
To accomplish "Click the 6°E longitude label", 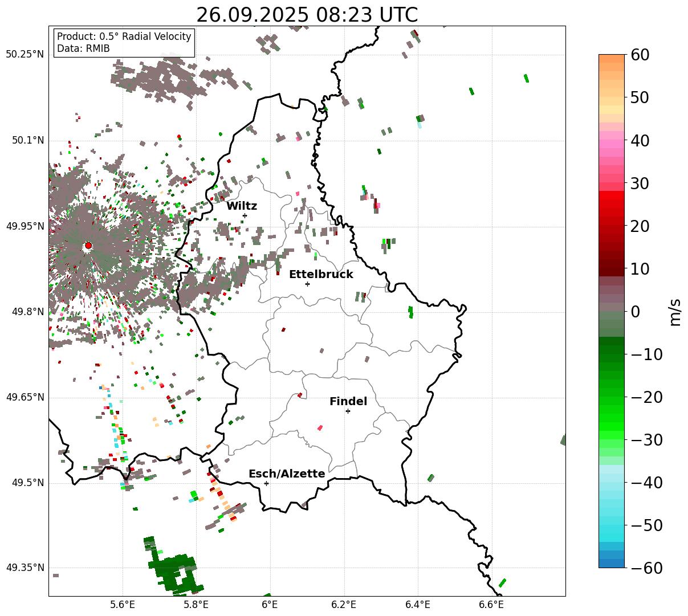I will tap(270, 605).
